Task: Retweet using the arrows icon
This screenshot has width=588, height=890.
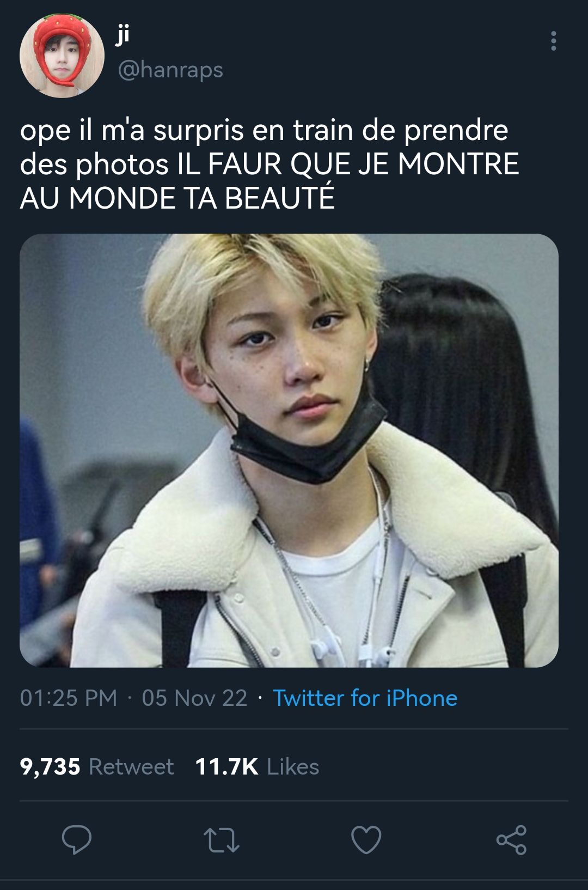Action: pos(221,840)
